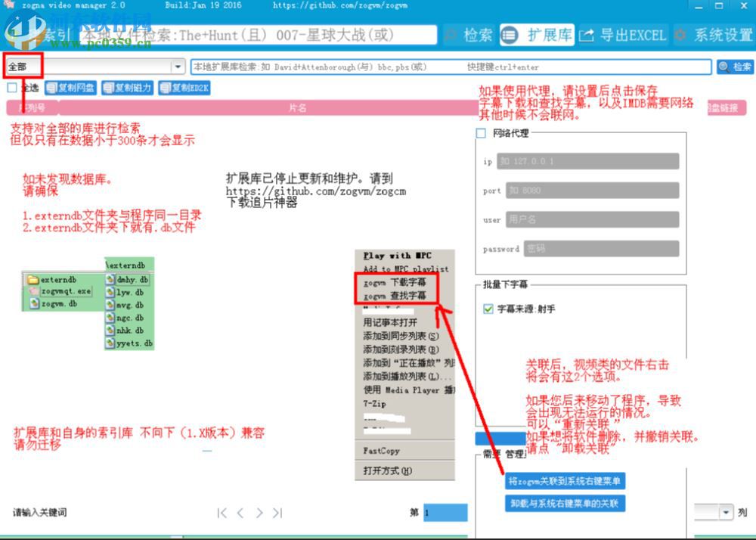This screenshot has width=756, height=540.
Task: Click the magnifier 检索 button beside the extension search box
Action: 735,67
